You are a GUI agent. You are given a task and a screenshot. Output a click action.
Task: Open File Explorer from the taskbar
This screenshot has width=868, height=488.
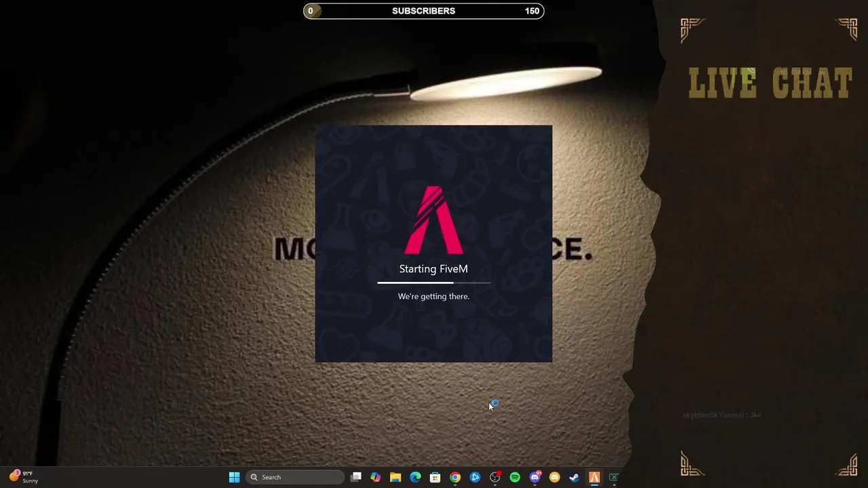tap(395, 477)
